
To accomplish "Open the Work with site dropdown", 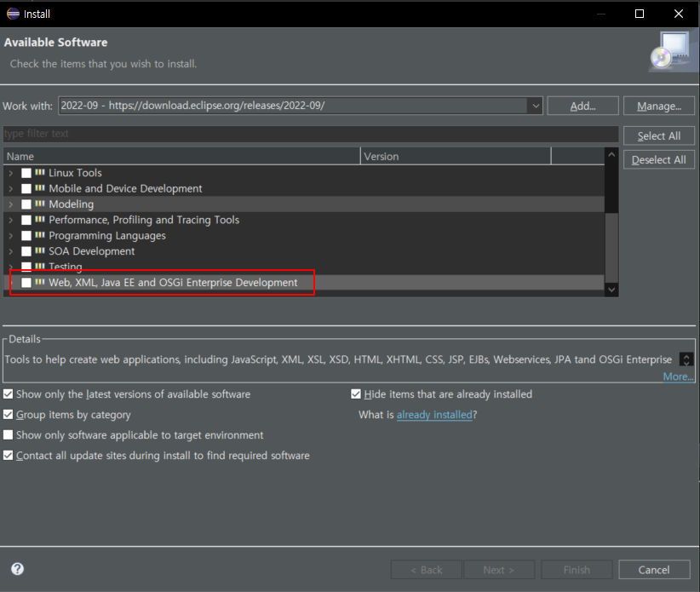I will click(535, 106).
